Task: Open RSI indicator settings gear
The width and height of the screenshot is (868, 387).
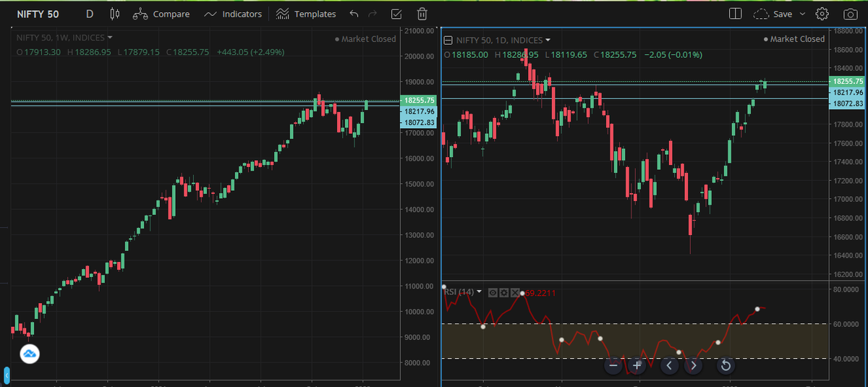Action: (504, 292)
